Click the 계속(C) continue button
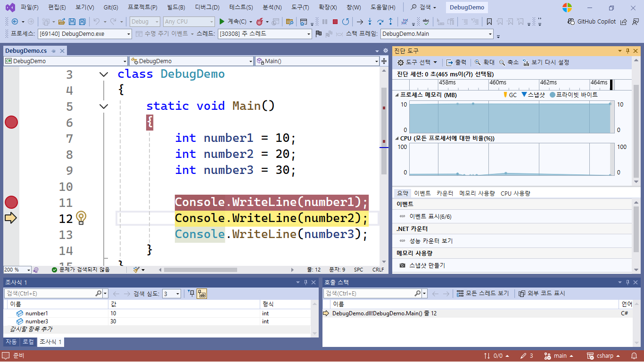 [x=233, y=22]
